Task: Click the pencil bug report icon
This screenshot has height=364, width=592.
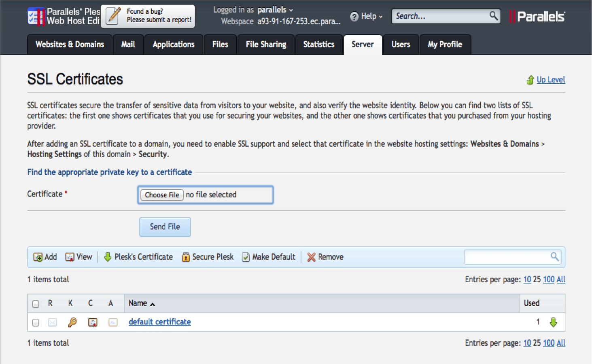Action: [113, 16]
